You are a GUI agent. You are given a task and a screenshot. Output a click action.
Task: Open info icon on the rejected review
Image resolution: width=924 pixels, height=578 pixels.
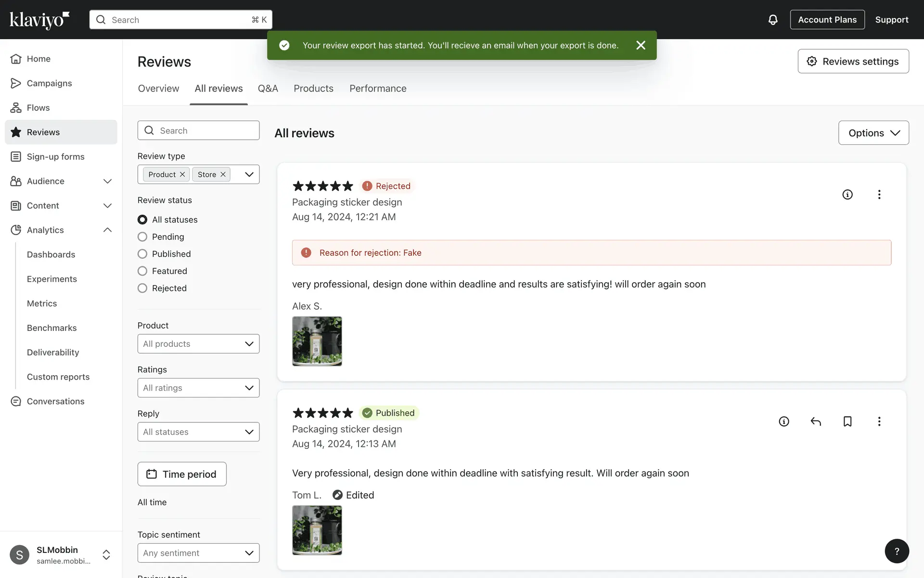pos(847,195)
